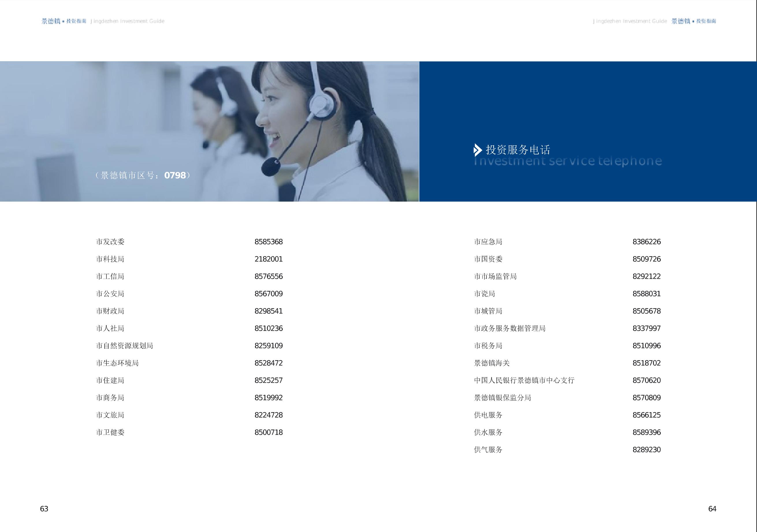
Task: Select 市发改委 phone number 8585368
Action: click(x=269, y=242)
